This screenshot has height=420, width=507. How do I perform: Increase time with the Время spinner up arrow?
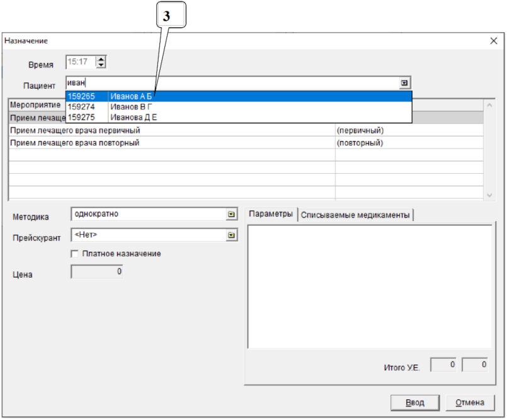(x=101, y=59)
